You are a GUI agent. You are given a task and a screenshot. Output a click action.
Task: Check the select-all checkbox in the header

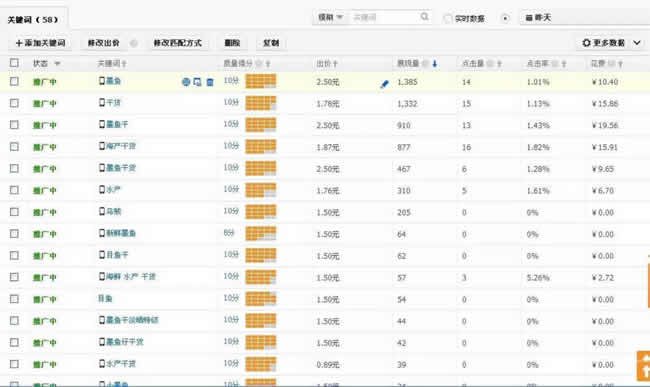click(14, 63)
